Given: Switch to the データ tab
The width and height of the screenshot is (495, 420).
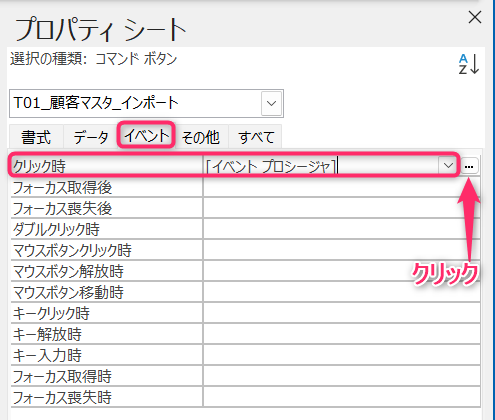Looking at the screenshot, I should pos(91,137).
